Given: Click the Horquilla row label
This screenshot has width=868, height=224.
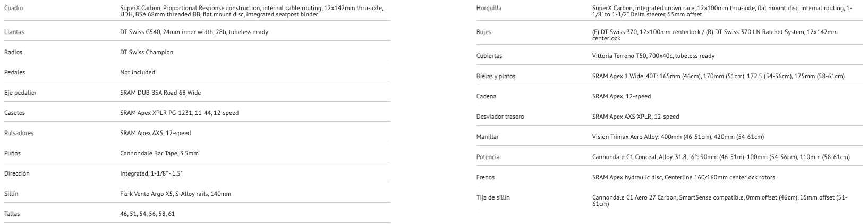Looking at the screenshot, I should (x=489, y=9).
